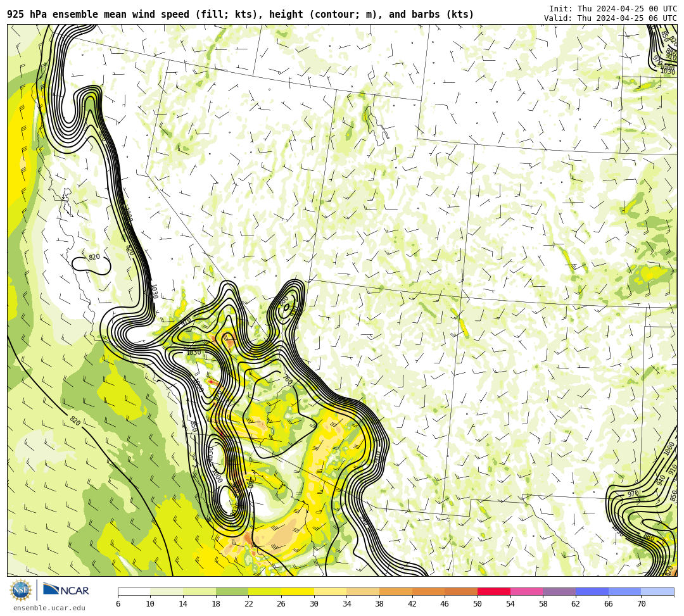Pick the light green 14–18 kts colorbar segment
Viewport: 684px width, 616px height.
coord(199,591)
